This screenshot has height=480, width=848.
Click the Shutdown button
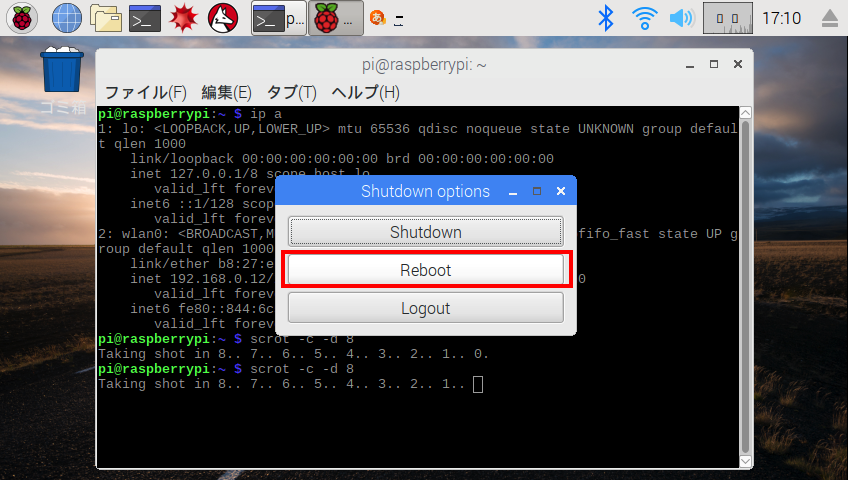(x=426, y=231)
